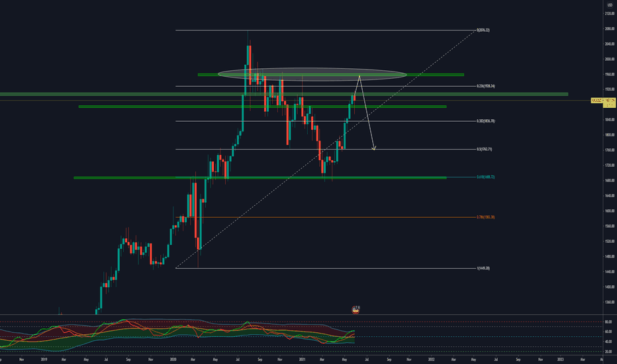Select the gray ellipse drawing near 1960
Viewport: 617px width, 364px height.
(312, 74)
